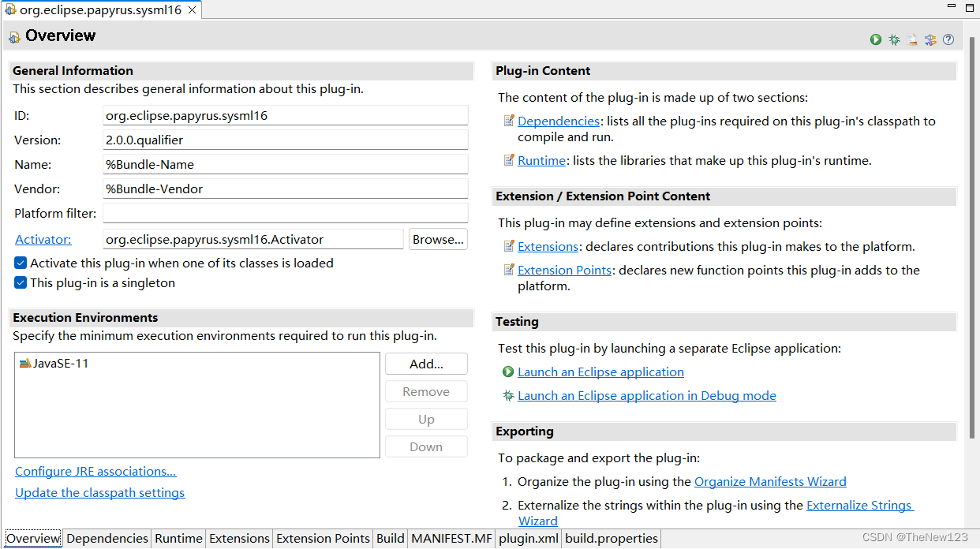Click the green run icon beside the Launch link

[508, 372]
